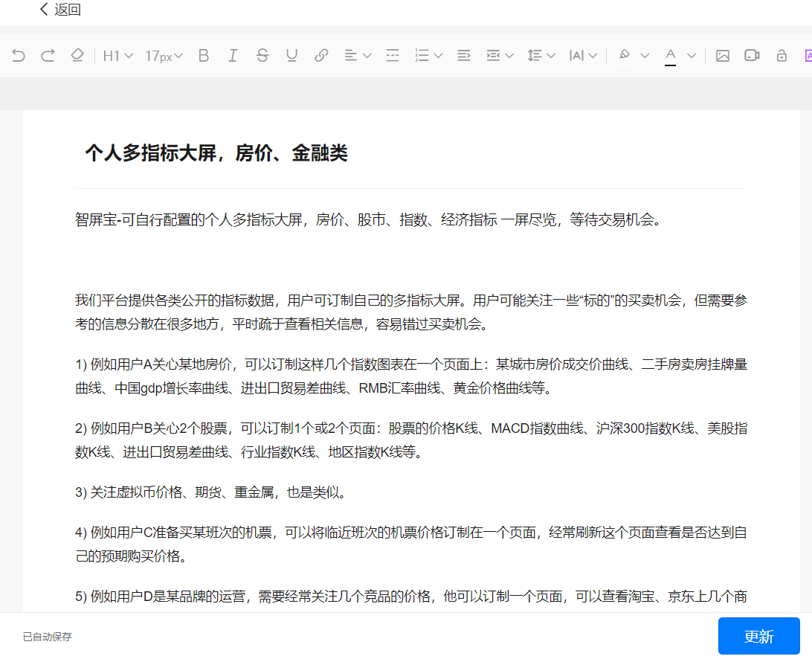Insert a hyperlink
This screenshot has height=659, width=812.
[x=321, y=56]
